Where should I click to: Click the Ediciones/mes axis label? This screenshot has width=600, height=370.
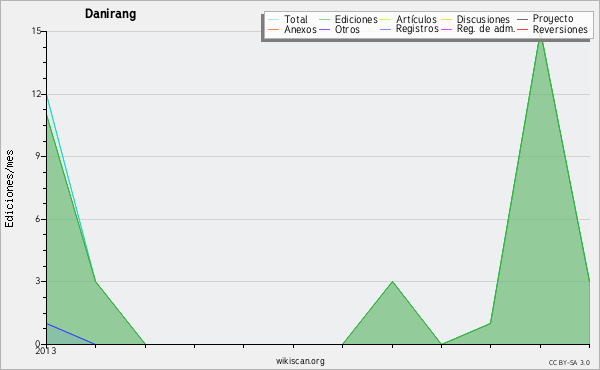pyautogui.click(x=9, y=189)
